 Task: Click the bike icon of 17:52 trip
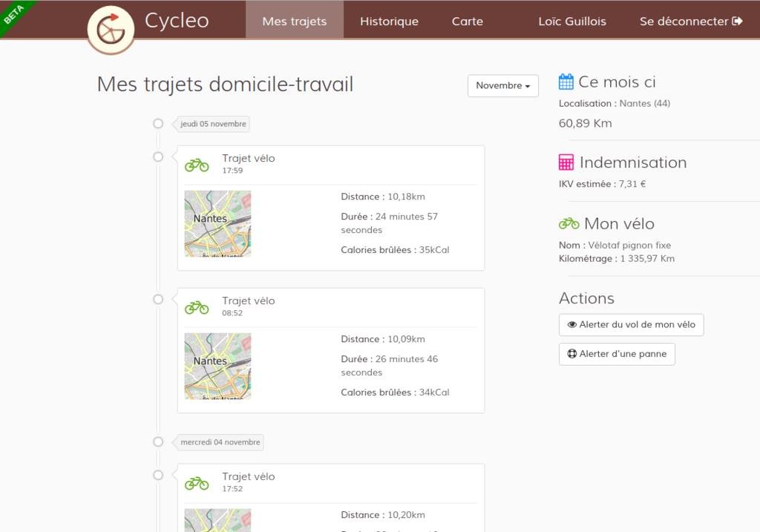point(197,484)
